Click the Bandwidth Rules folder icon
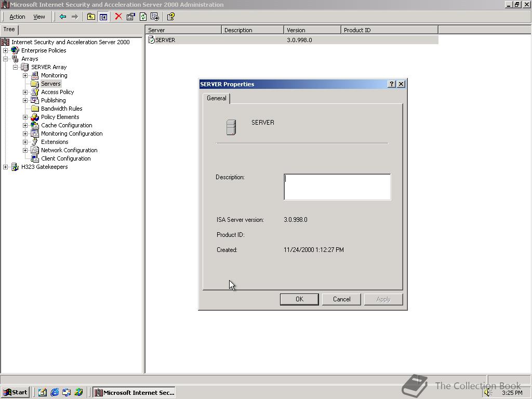The image size is (532, 399). coord(35,109)
